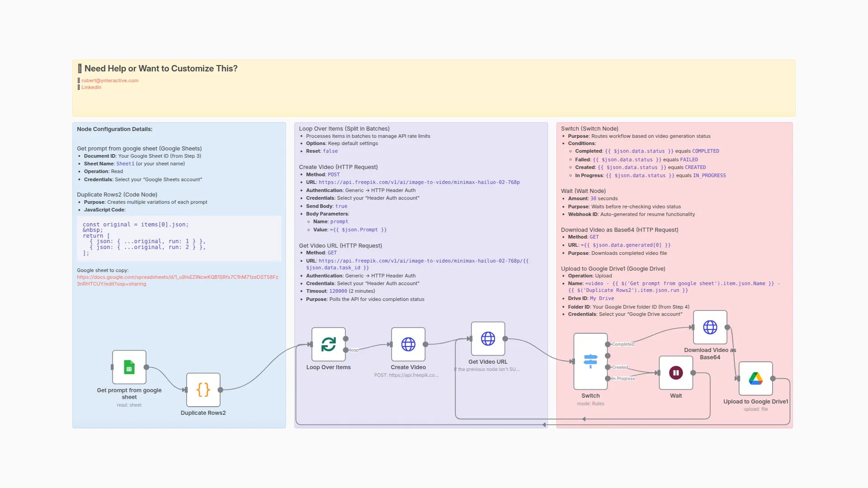This screenshot has width=868, height=488.
Task: Click the Completed output connector on Switch
Action: tap(608, 344)
